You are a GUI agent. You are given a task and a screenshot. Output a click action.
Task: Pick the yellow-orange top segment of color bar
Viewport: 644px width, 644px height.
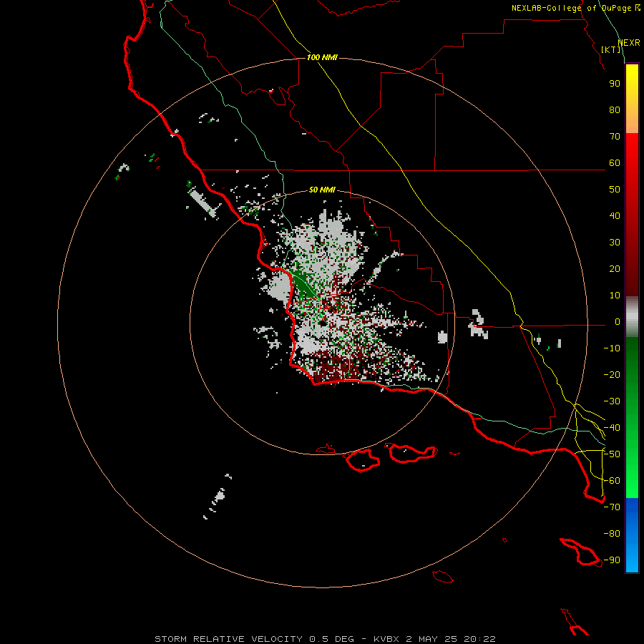coord(632,99)
